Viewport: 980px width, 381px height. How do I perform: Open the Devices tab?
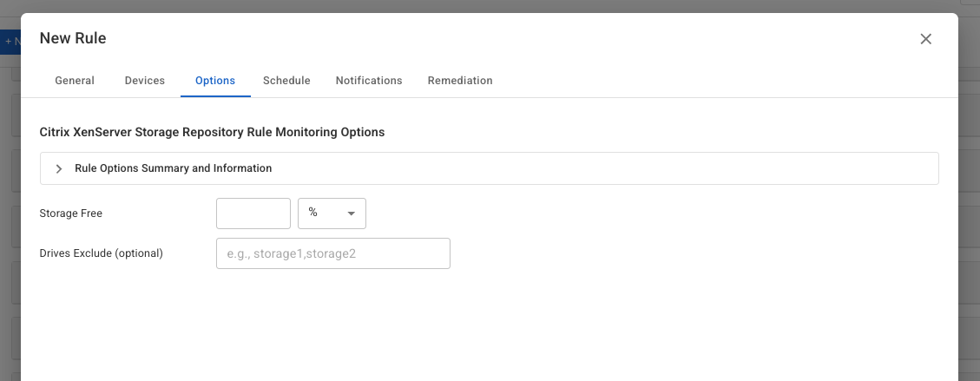(144, 81)
